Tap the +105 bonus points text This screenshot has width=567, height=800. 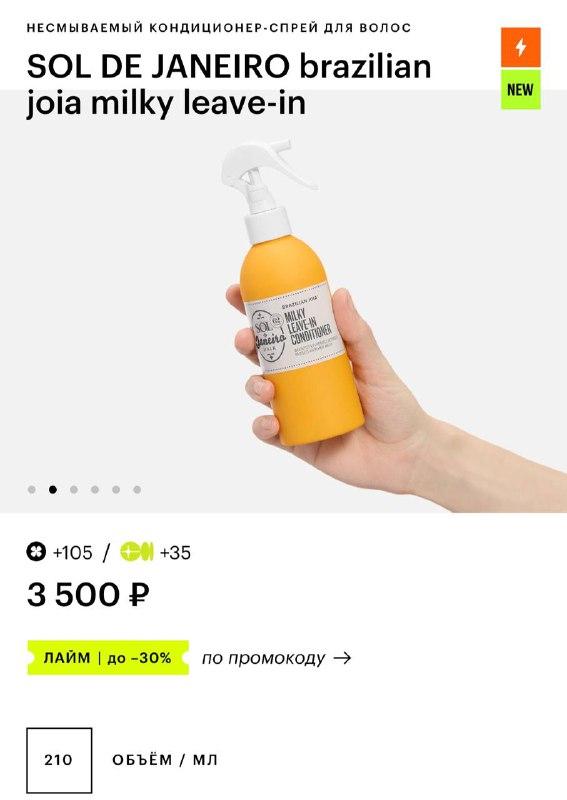click(73, 553)
